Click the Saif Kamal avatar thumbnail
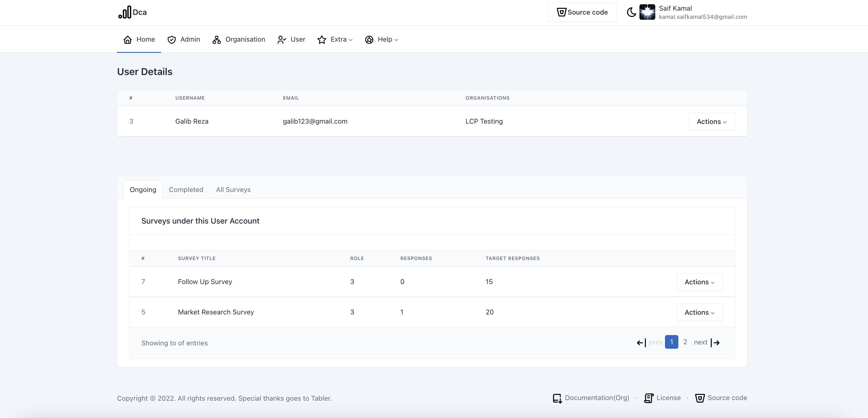The width and height of the screenshot is (868, 418). [x=647, y=12]
